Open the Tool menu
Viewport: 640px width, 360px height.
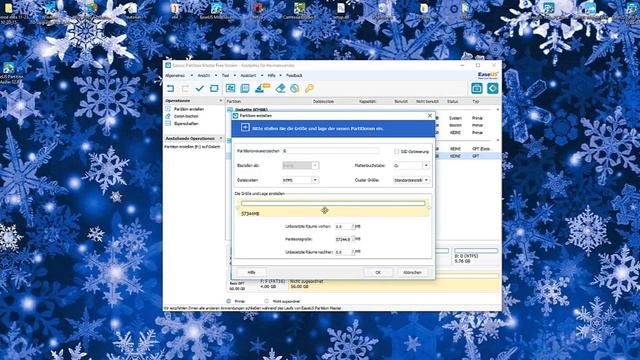[225, 76]
